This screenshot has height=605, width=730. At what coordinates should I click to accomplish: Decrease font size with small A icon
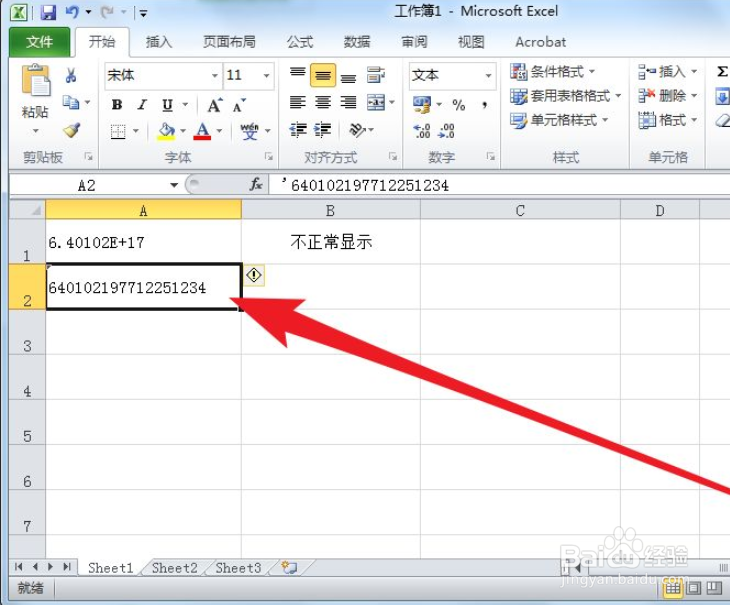coord(239,105)
